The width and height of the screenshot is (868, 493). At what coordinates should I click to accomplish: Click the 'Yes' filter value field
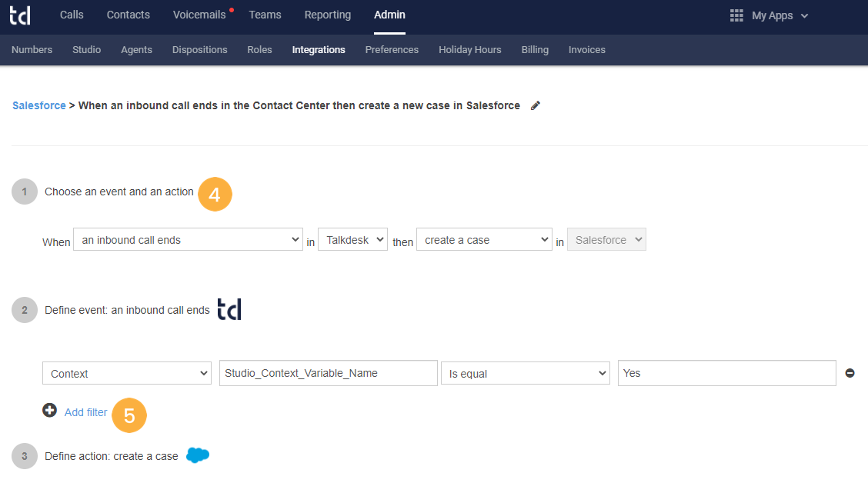(727, 373)
